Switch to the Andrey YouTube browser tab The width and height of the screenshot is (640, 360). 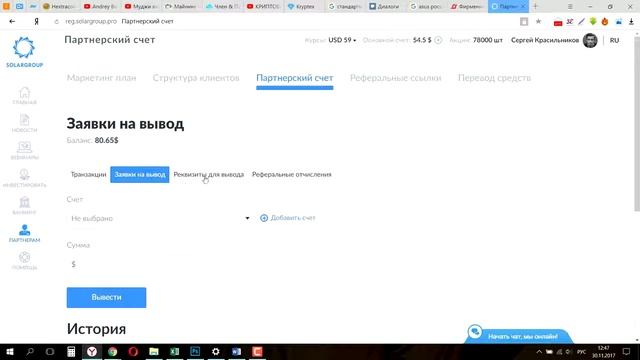pyautogui.click(x=100, y=7)
